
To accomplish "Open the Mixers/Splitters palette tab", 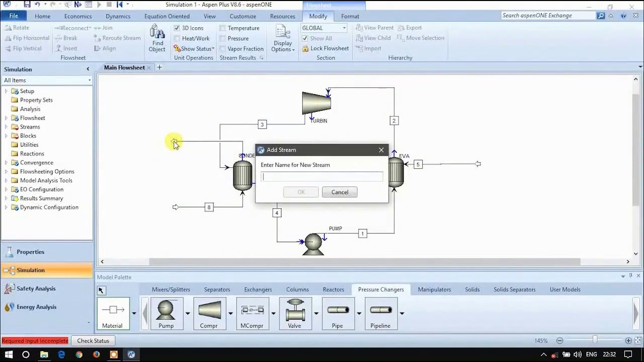I will point(171,290).
